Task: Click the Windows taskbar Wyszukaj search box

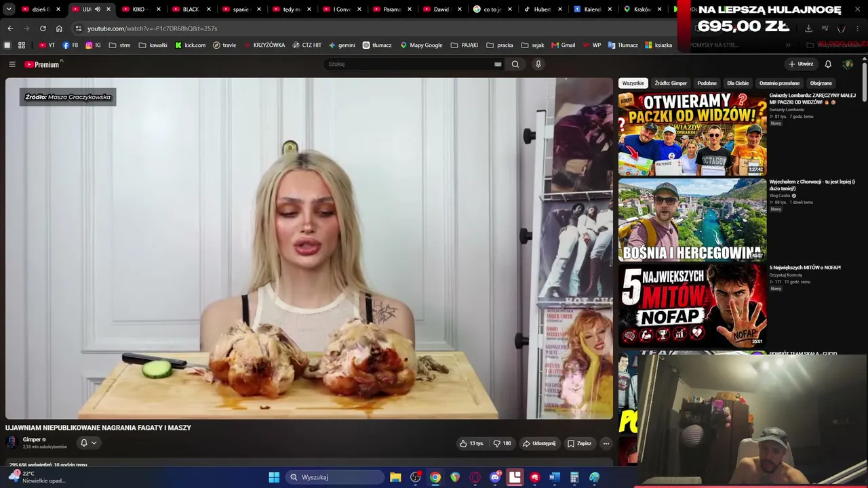Action: pos(335,477)
